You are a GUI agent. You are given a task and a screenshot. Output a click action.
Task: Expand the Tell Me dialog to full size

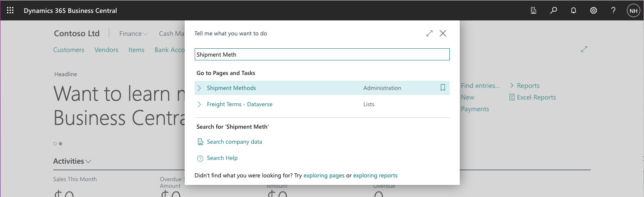(429, 33)
